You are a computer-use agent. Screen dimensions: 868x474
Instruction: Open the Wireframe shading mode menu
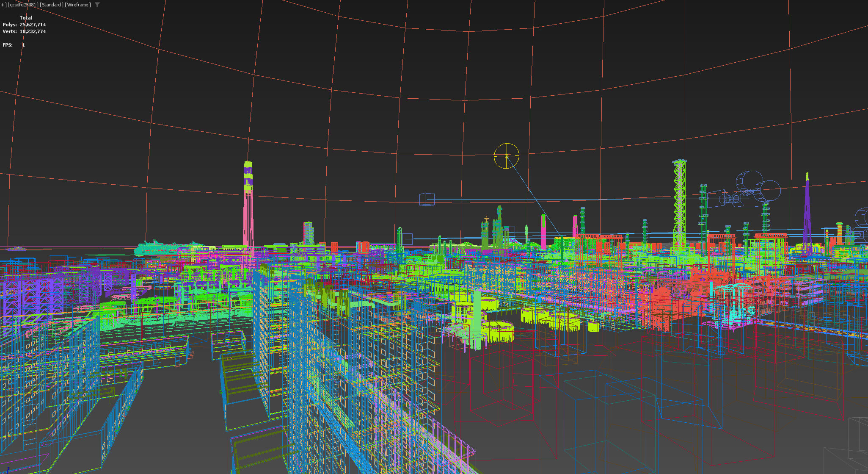point(78,5)
